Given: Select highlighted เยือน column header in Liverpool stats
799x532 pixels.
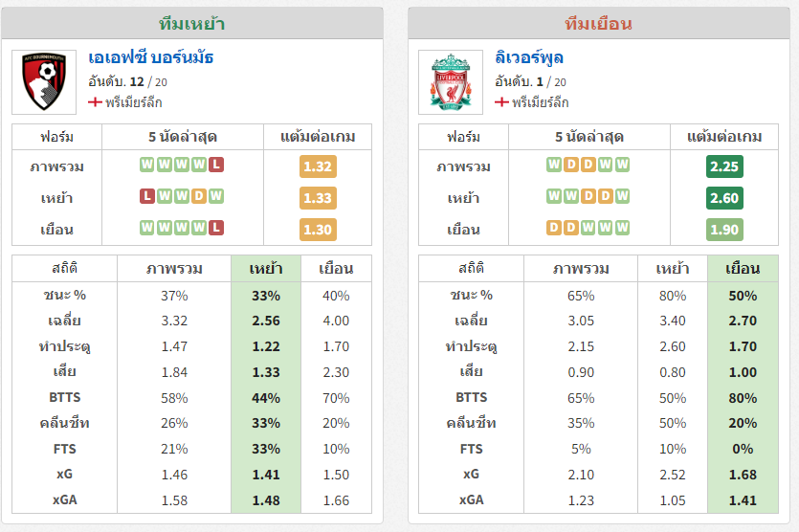Looking at the screenshot, I should 743,269.
